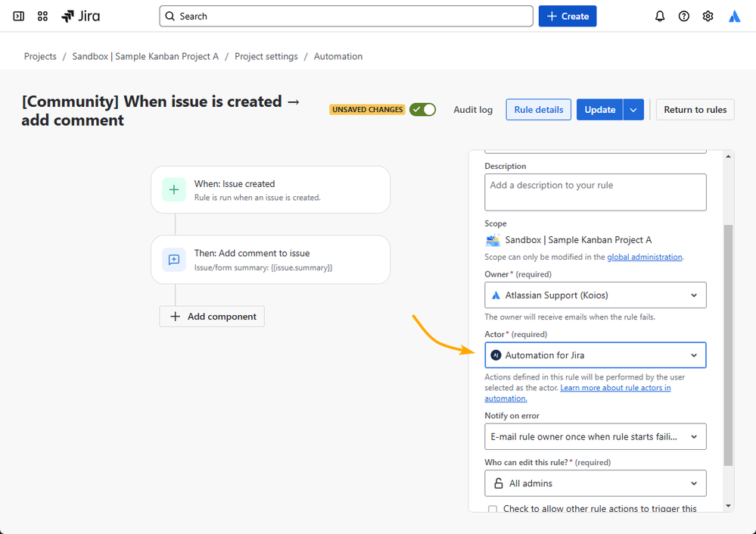
Task: Click the Create button
Action: click(x=568, y=17)
